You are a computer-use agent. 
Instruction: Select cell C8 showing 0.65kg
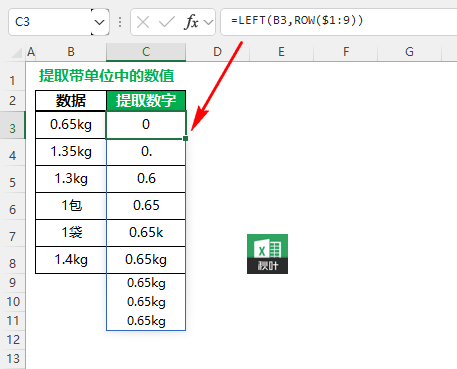click(x=146, y=260)
